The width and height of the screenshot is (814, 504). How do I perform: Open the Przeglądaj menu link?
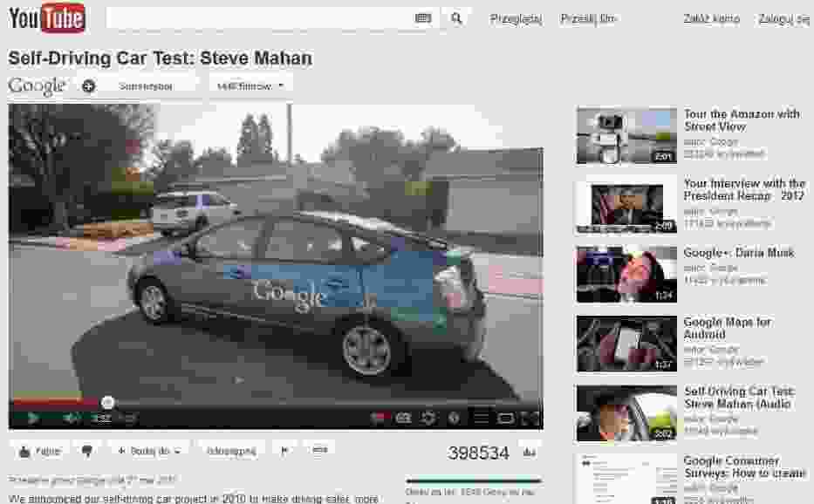pos(516,19)
